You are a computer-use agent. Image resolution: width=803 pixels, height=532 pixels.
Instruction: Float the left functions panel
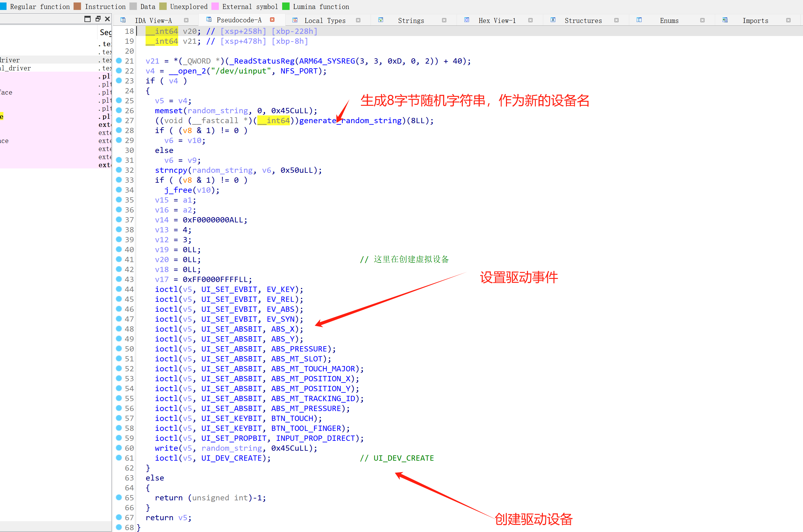(x=98, y=19)
